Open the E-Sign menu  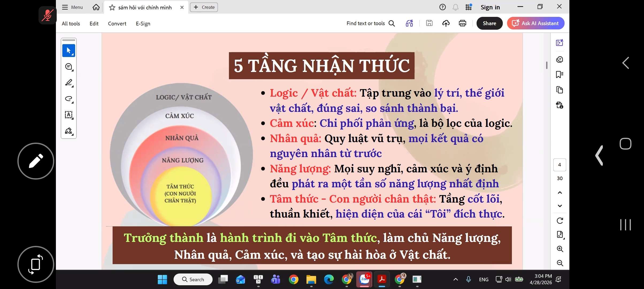(x=143, y=24)
